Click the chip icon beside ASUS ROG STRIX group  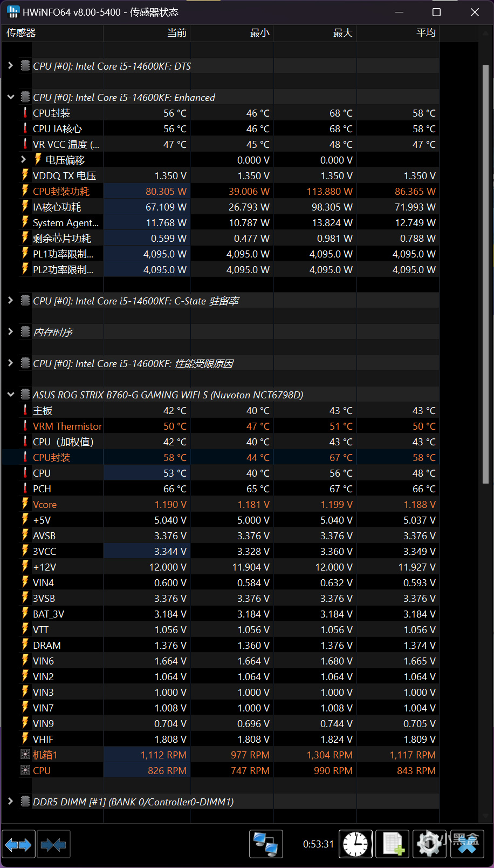[x=25, y=394]
